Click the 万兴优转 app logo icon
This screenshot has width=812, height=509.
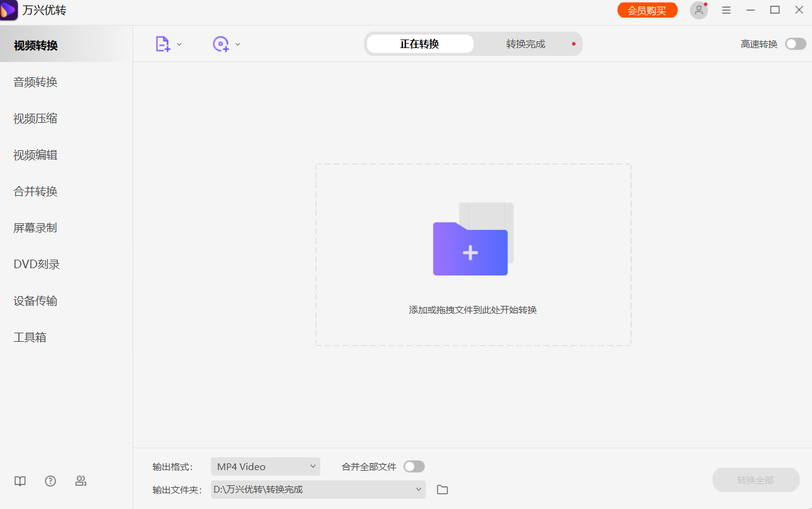(x=9, y=10)
